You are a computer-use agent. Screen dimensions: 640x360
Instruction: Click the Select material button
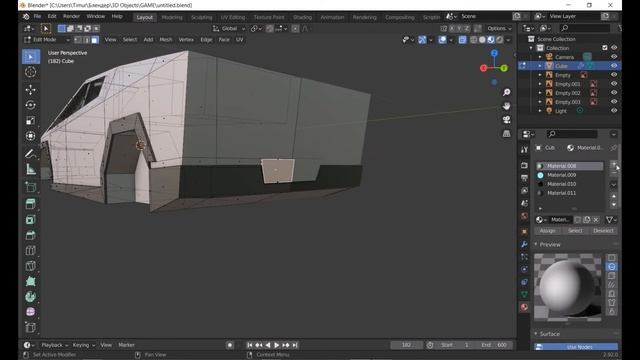tap(575, 231)
